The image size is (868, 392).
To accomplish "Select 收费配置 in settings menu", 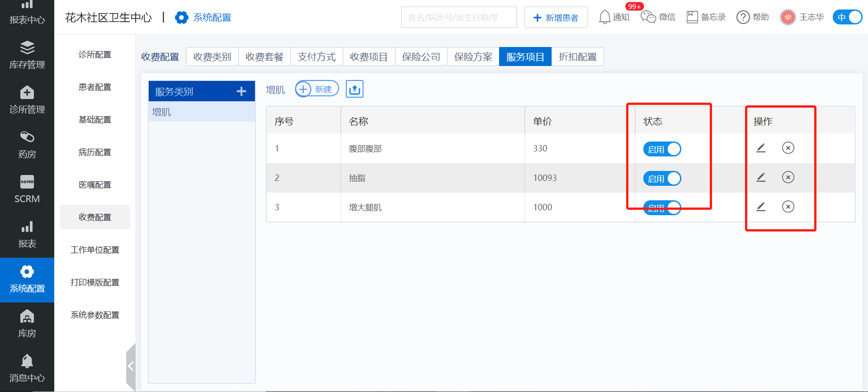I will (95, 217).
